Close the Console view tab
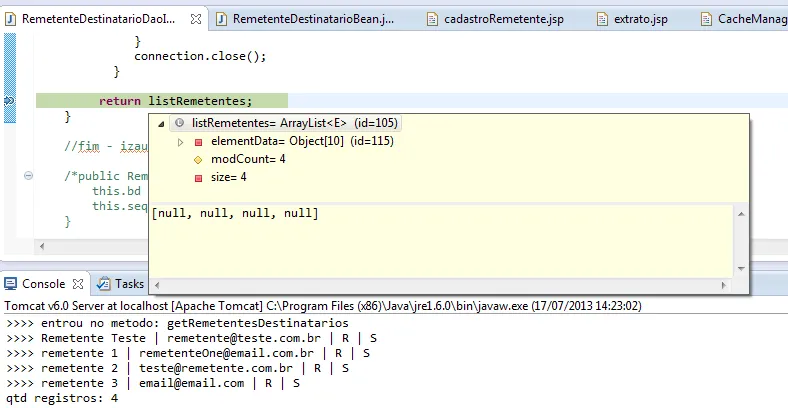 pos(78,284)
